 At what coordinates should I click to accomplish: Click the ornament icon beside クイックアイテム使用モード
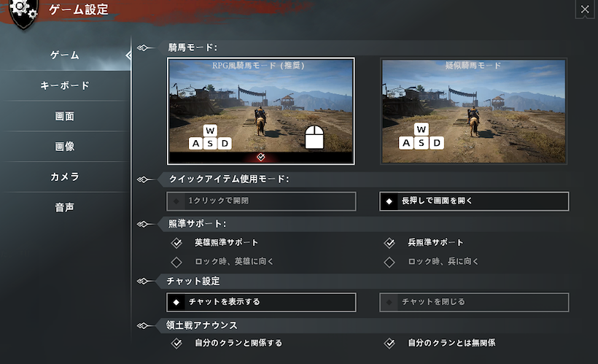[143, 179]
